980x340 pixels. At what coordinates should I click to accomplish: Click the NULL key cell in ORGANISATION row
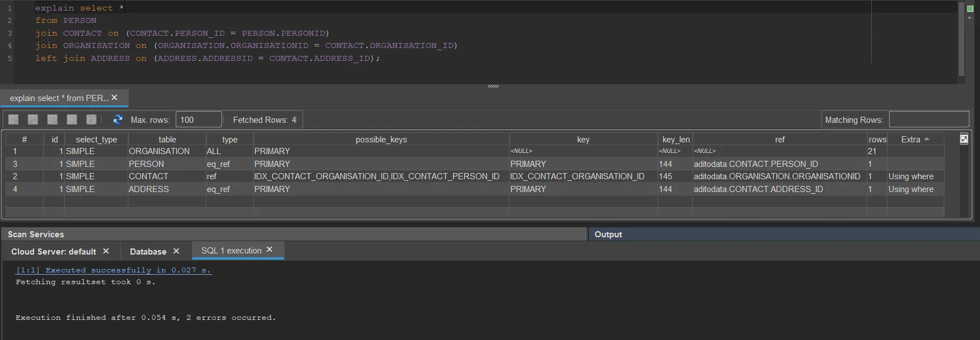pyautogui.click(x=583, y=151)
